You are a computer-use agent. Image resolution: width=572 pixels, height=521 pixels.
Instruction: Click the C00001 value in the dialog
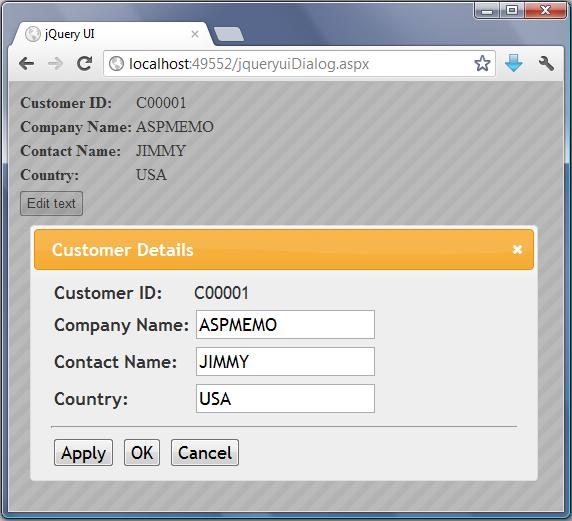click(221, 293)
